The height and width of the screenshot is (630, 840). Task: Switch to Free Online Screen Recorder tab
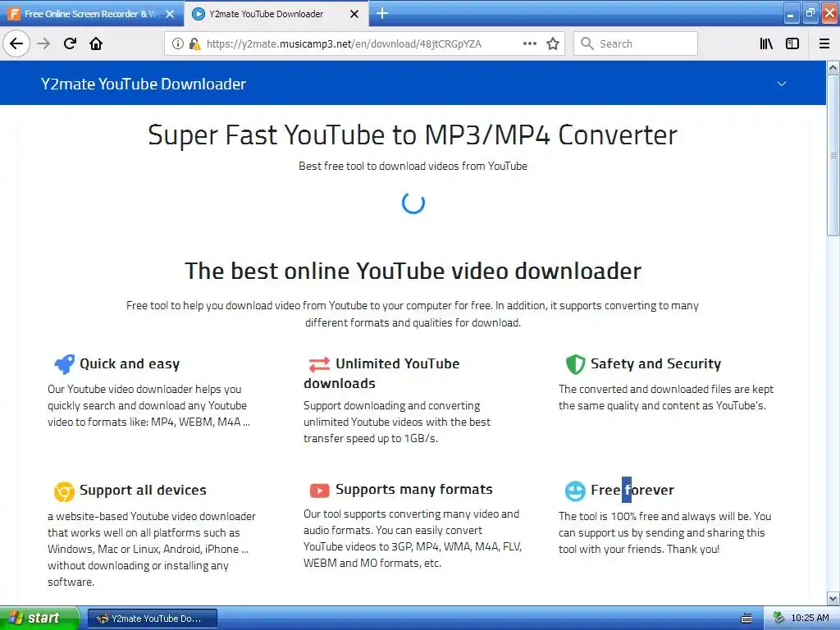91,14
